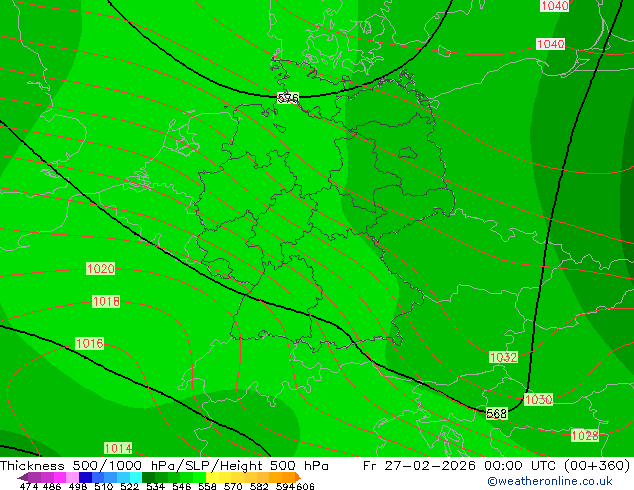Click the darkest green legend swatch above 534
The height and width of the screenshot is (490, 634).
point(148,477)
